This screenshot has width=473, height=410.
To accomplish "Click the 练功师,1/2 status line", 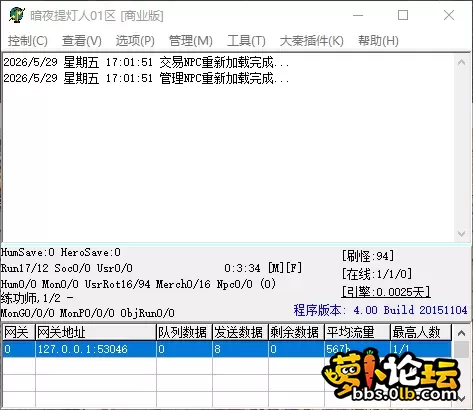I will tap(37, 298).
